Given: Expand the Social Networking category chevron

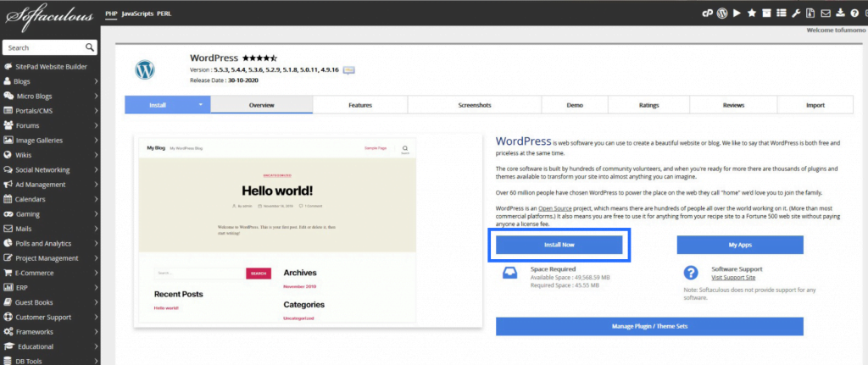Looking at the screenshot, I should pyautogui.click(x=97, y=169).
